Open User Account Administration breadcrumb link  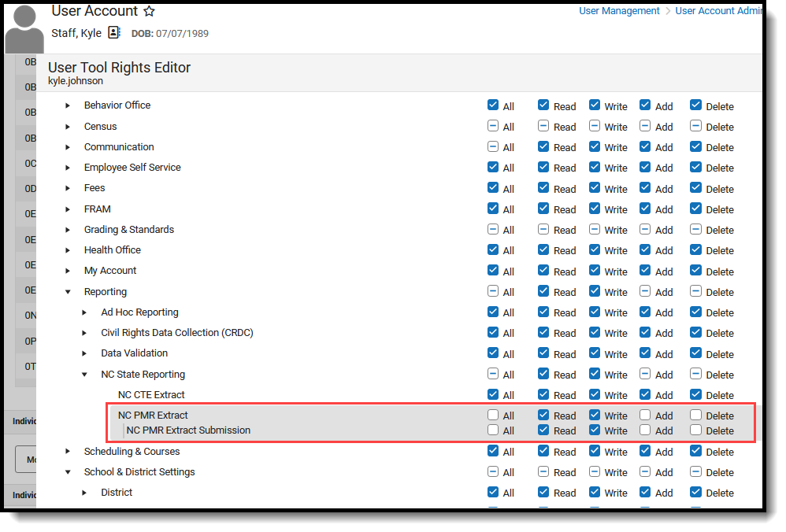tap(718, 11)
